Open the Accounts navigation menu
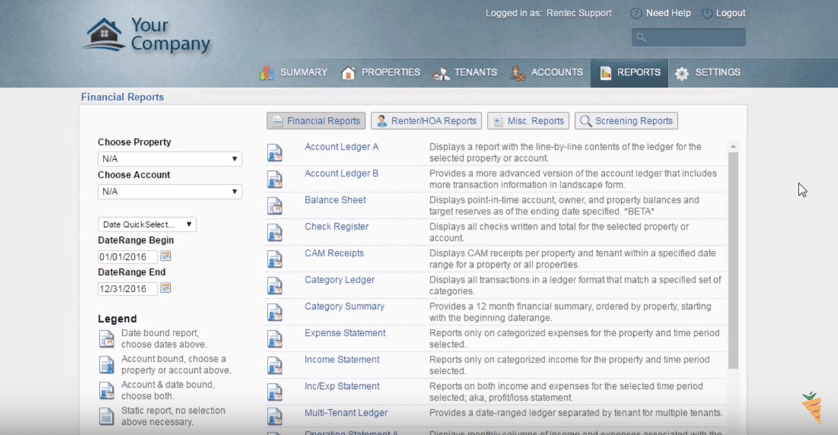 click(x=546, y=73)
